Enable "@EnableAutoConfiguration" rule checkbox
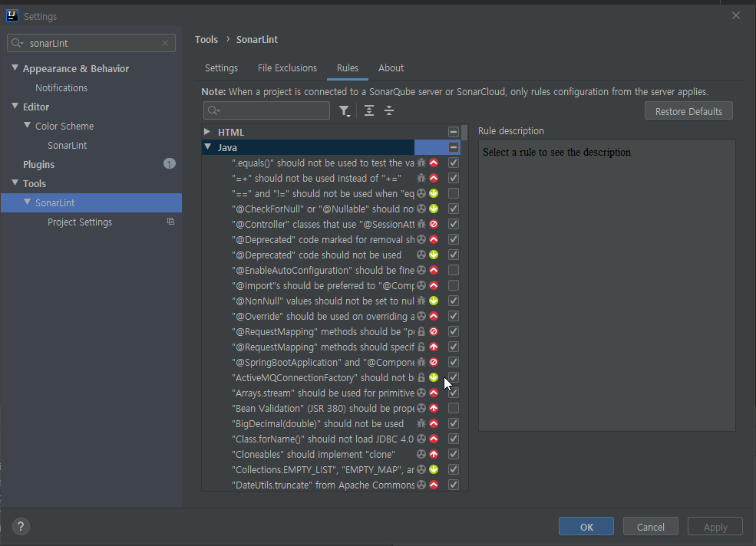The height and width of the screenshot is (546, 756). click(x=453, y=270)
